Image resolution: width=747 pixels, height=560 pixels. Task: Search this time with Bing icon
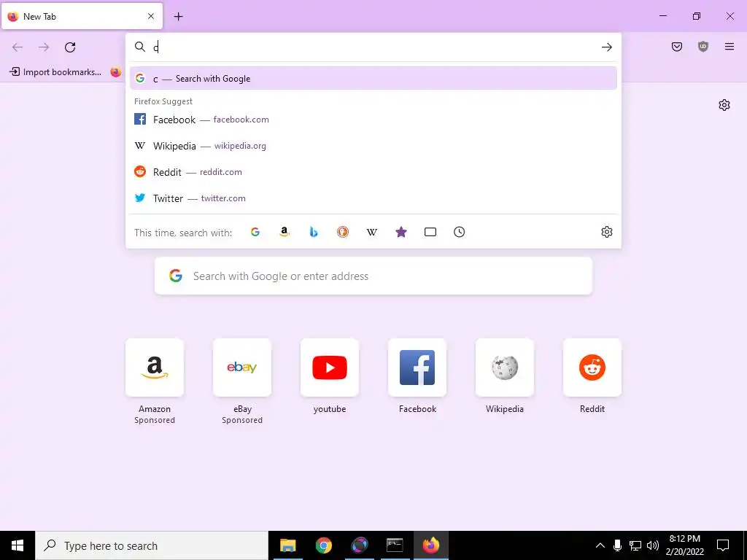point(314,232)
